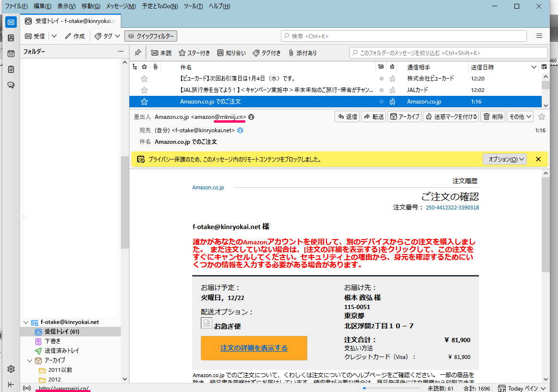Toggle the quick filter pin icon
558x392 pixels.
tap(138, 53)
